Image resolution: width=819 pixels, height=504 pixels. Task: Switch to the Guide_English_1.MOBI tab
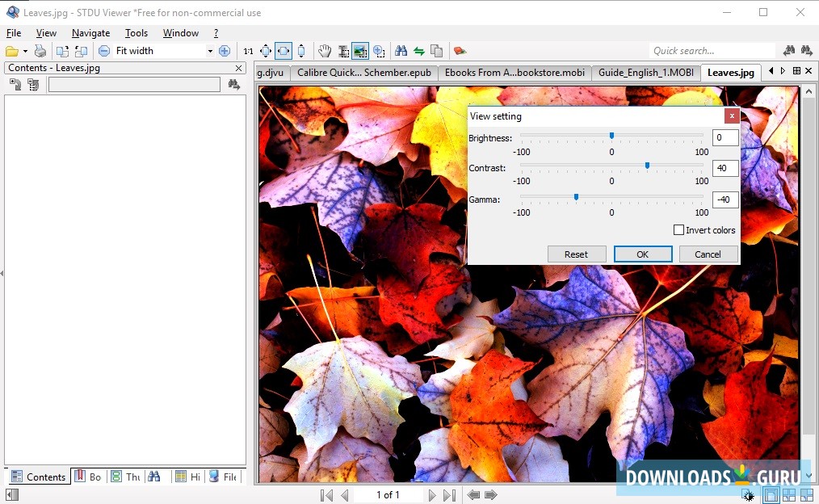[x=648, y=72]
